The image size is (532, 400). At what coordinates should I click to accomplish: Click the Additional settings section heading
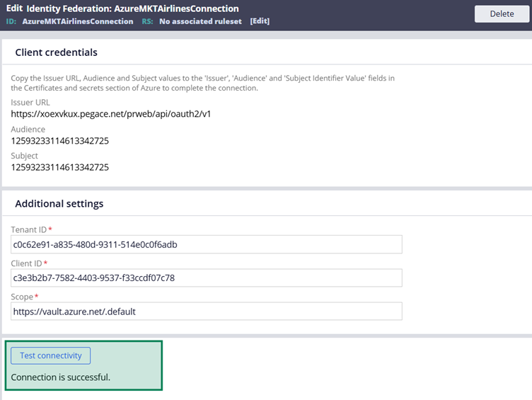(x=59, y=204)
